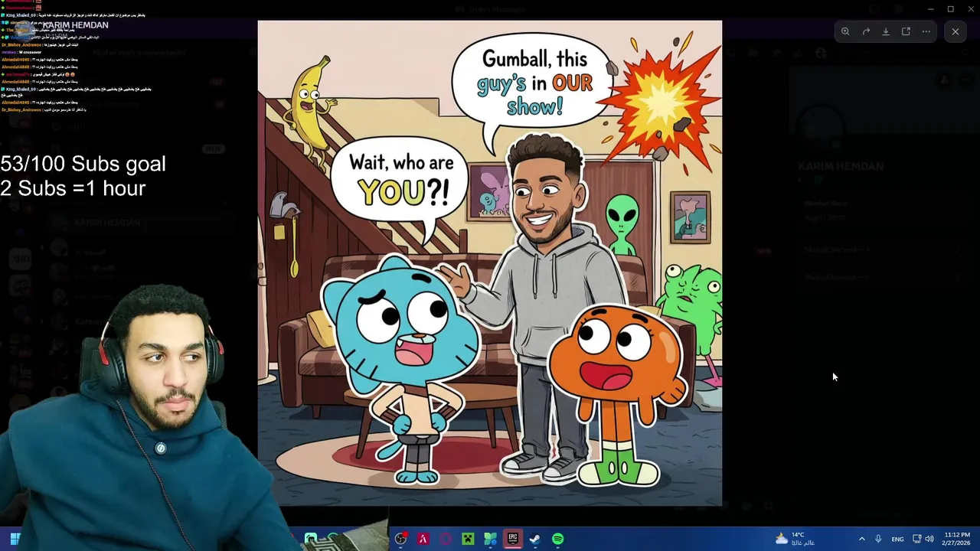Open Spotify from the taskbar
Image resolution: width=980 pixels, height=551 pixels.
point(558,539)
